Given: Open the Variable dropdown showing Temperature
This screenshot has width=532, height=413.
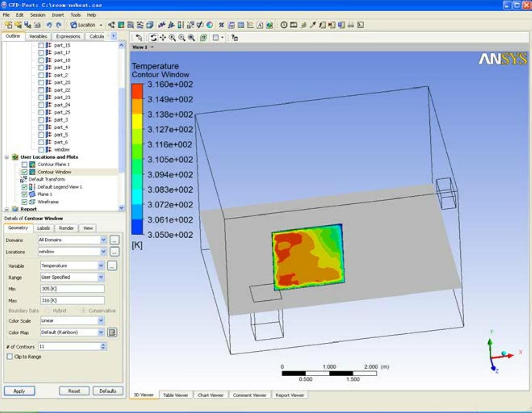Looking at the screenshot, I should [x=101, y=266].
